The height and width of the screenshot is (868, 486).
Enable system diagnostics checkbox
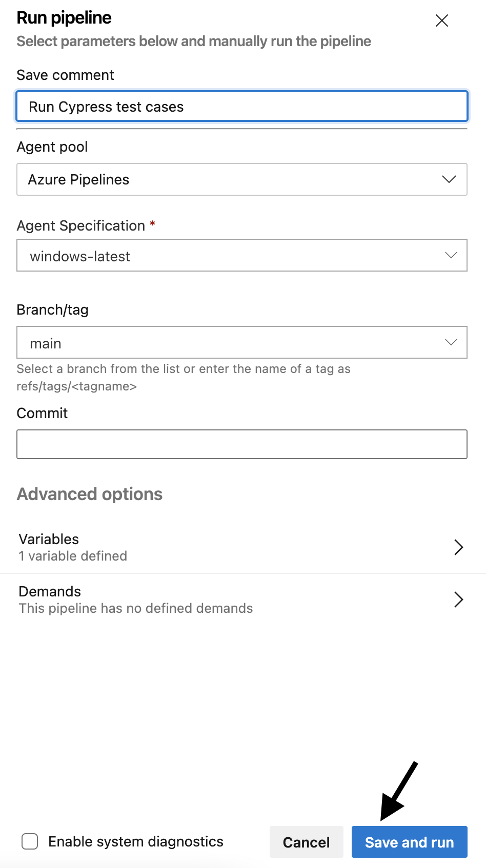tap(30, 841)
